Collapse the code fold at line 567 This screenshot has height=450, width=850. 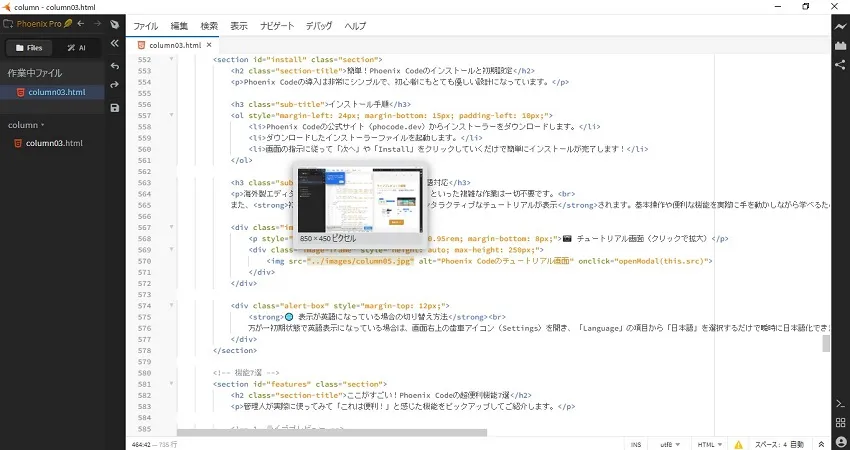point(171,227)
